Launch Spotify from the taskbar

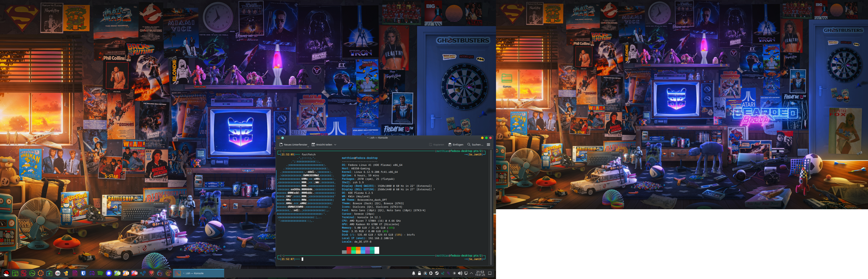click(100, 273)
